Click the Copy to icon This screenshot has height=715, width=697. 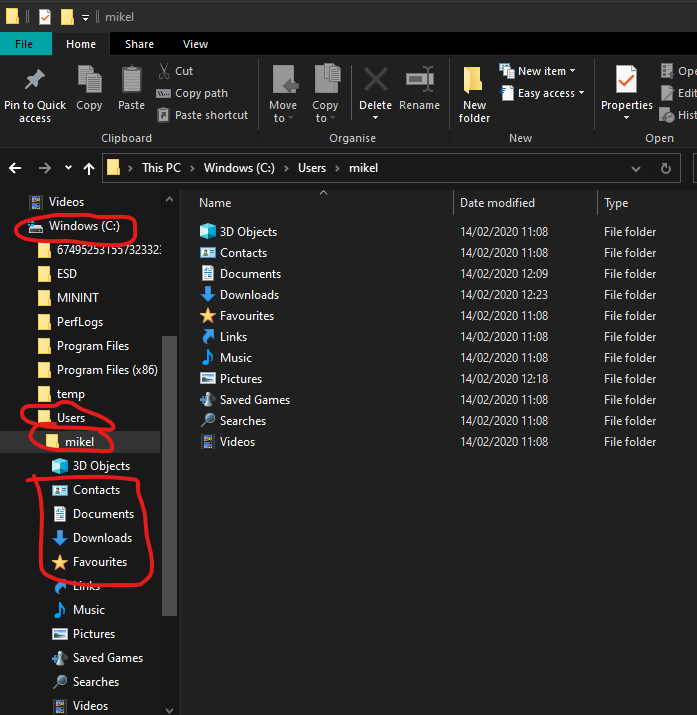click(327, 79)
